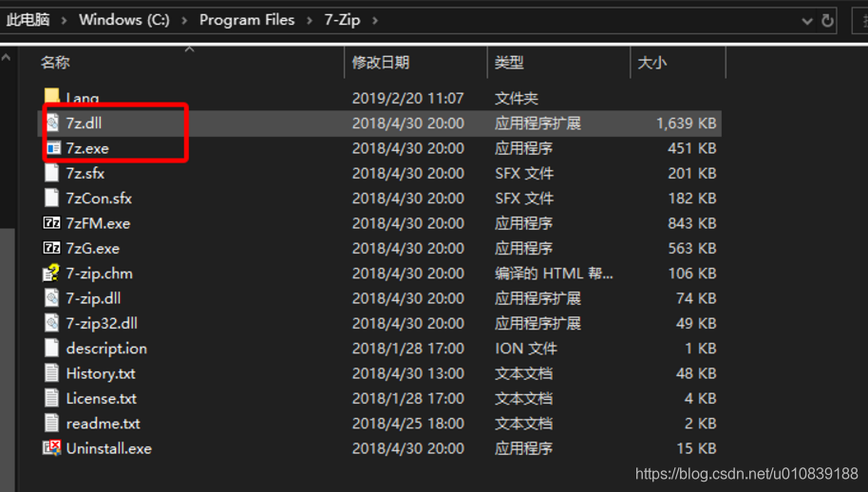Image resolution: width=868 pixels, height=492 pixels.
Task: Click the History.txt document icon
Action: [51, 373]
